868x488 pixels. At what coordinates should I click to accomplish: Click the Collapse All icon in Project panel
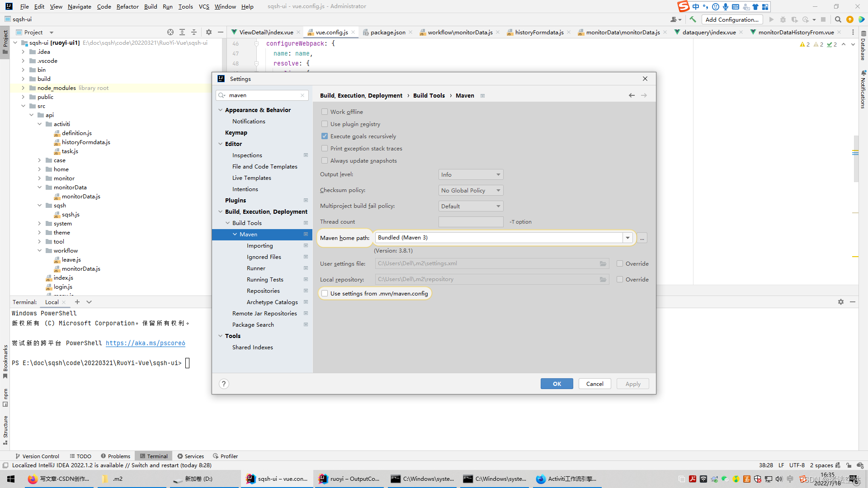pos(194,32)
